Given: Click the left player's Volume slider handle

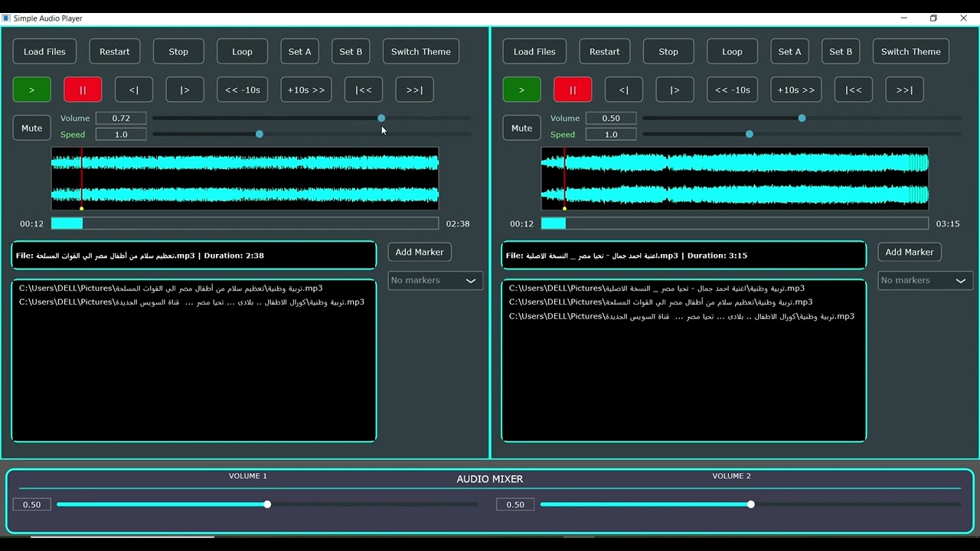Looking at the screenshot, I should 381,118.
